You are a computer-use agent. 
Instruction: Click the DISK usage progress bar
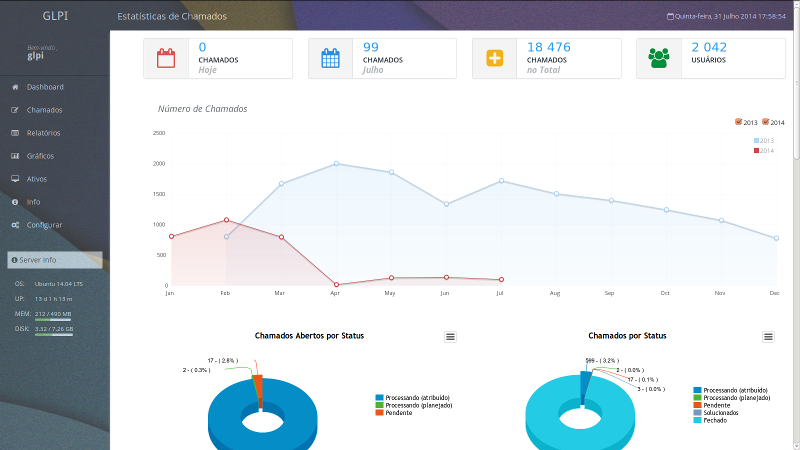point(53,334)
